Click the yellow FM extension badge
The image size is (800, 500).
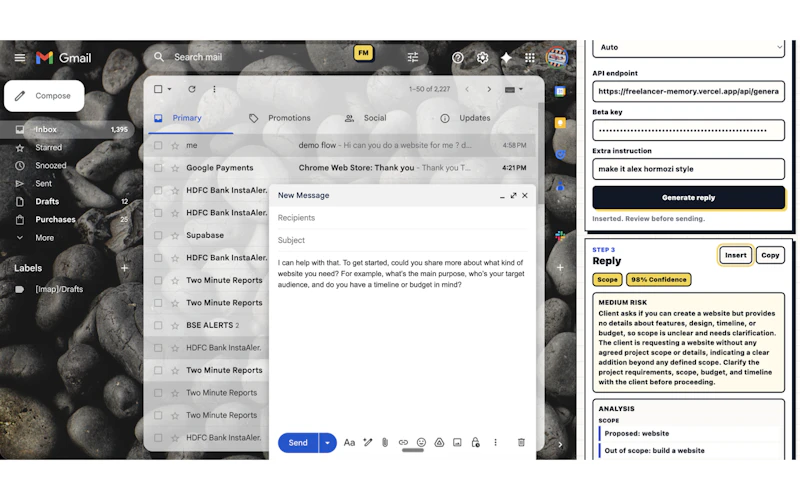tap(363, 53)
